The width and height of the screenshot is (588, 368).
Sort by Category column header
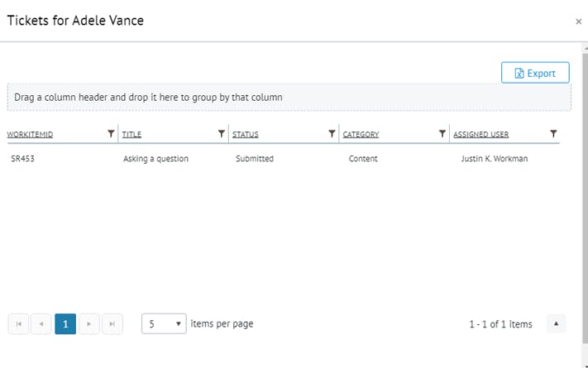(361, 134)
